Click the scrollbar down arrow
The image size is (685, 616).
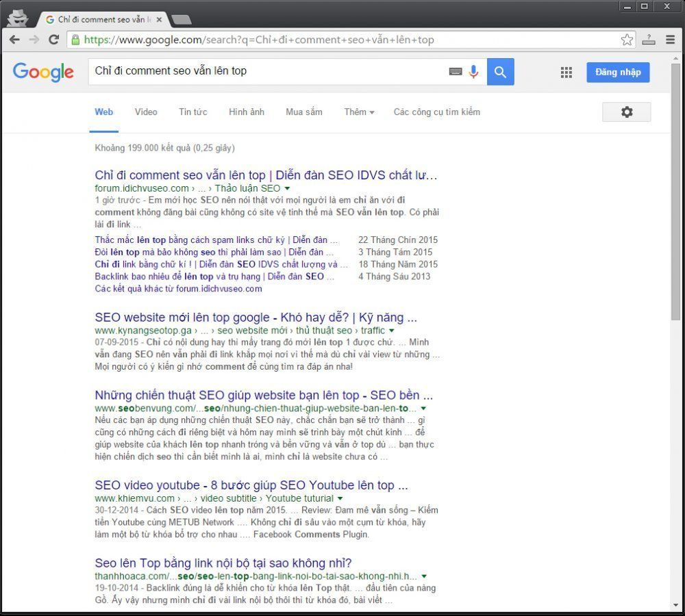pos(676,606)
